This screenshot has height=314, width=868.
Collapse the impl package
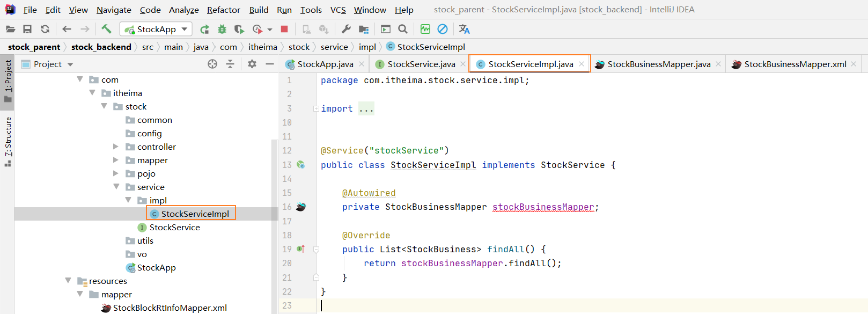pos(128,200)
